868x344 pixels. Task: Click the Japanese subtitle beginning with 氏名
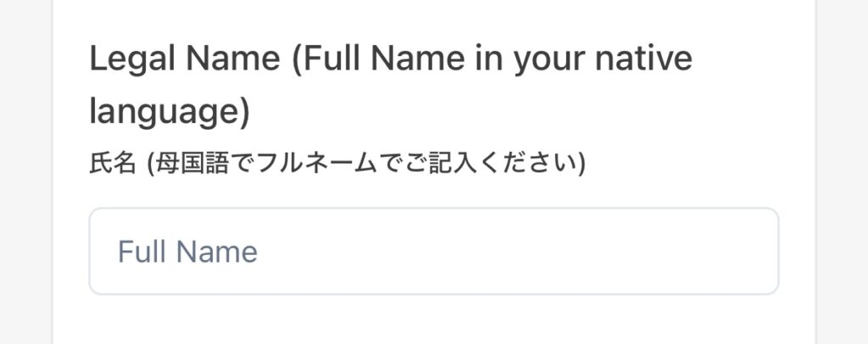[337, 163]
